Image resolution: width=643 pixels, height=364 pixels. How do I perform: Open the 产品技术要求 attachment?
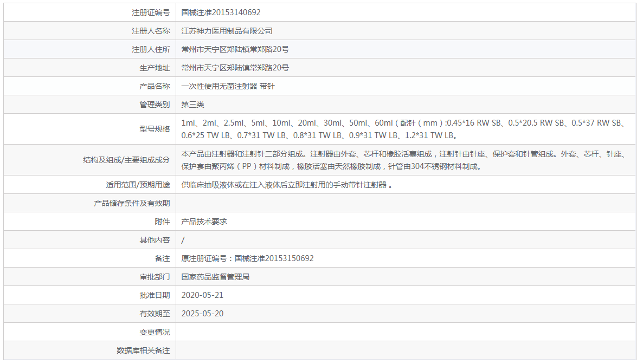(x=204, y=222)
